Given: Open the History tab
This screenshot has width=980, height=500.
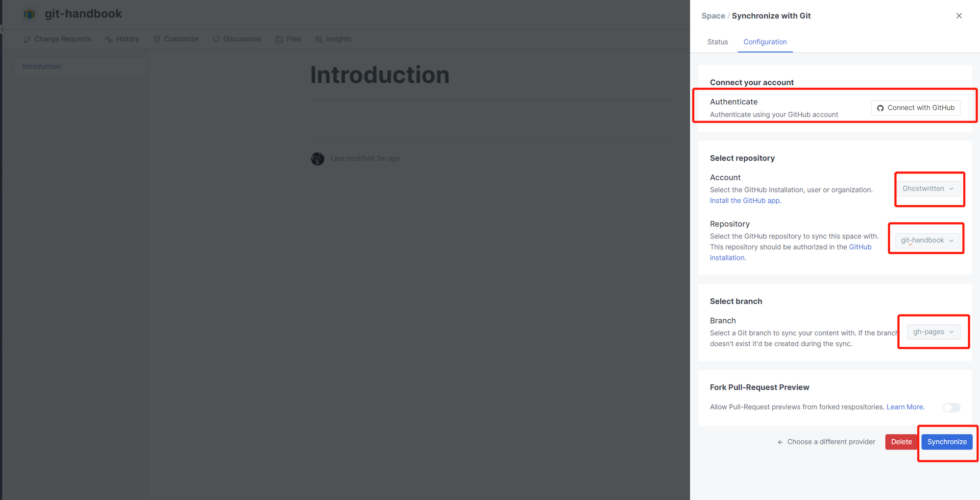Looking at the screenshot, I should (x=122, y=39).
